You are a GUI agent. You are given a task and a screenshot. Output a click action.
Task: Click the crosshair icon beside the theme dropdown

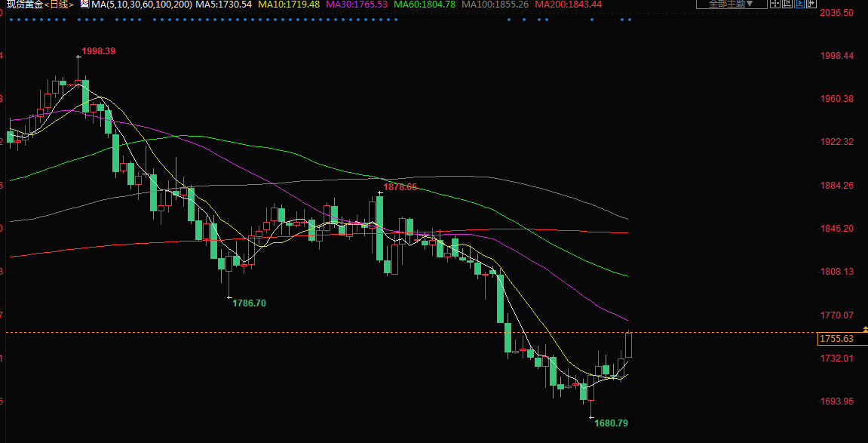click(x=774, y=5)
